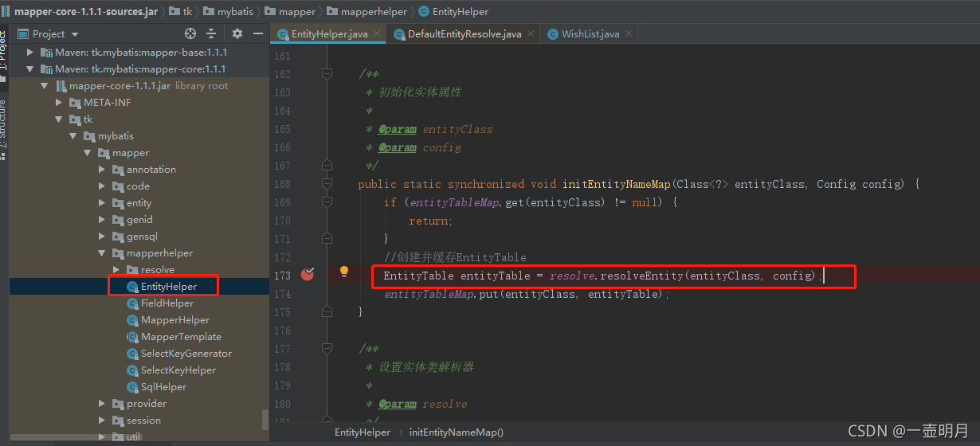This screenshot has height=446, width=980.
Task: Click the Project tree vertical scrollbar
Action: [x=265, y=419]
